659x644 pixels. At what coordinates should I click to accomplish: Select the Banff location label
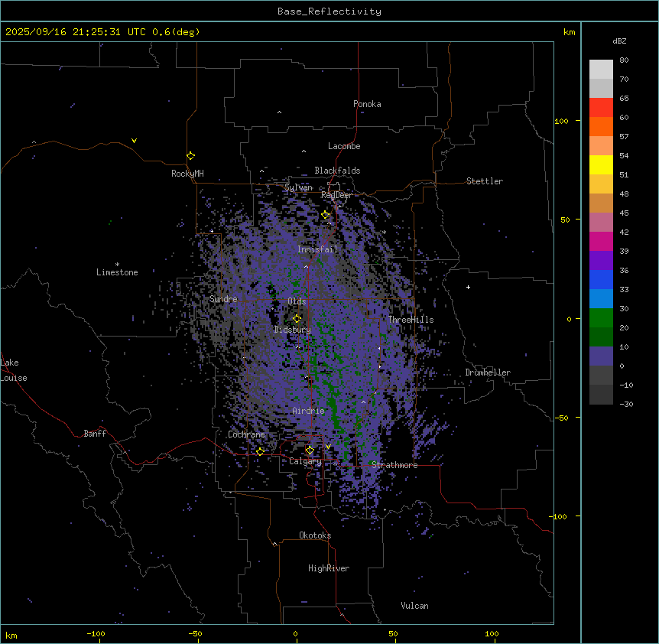pyautogui.click(x=95, y=434)
